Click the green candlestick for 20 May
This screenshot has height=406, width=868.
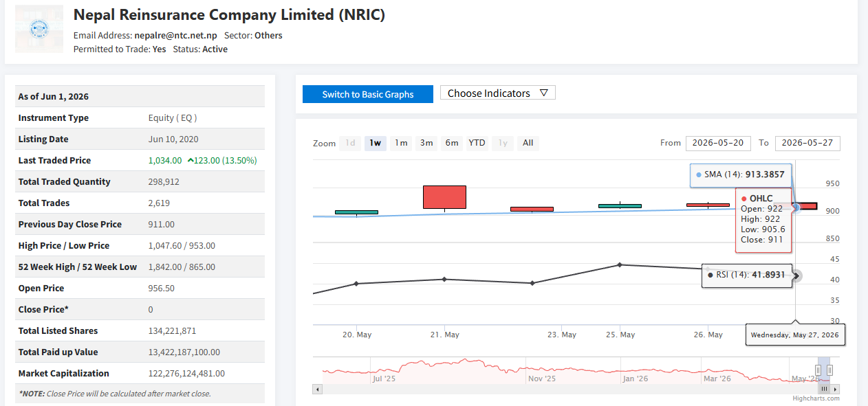click(x=356, y=212)
